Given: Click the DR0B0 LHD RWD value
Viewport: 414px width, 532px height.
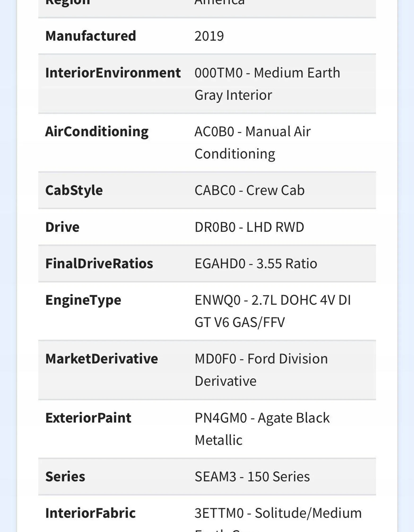Looking at the screenshot, I should coord(249,227).
